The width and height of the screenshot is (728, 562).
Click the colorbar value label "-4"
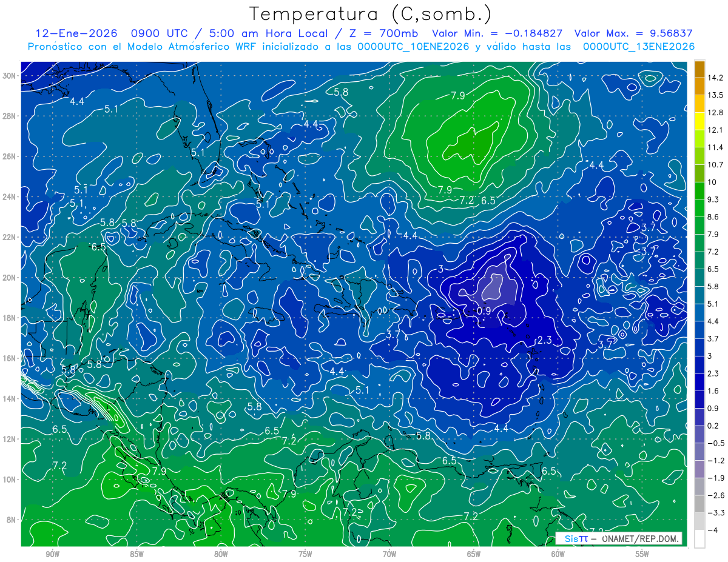713,530
